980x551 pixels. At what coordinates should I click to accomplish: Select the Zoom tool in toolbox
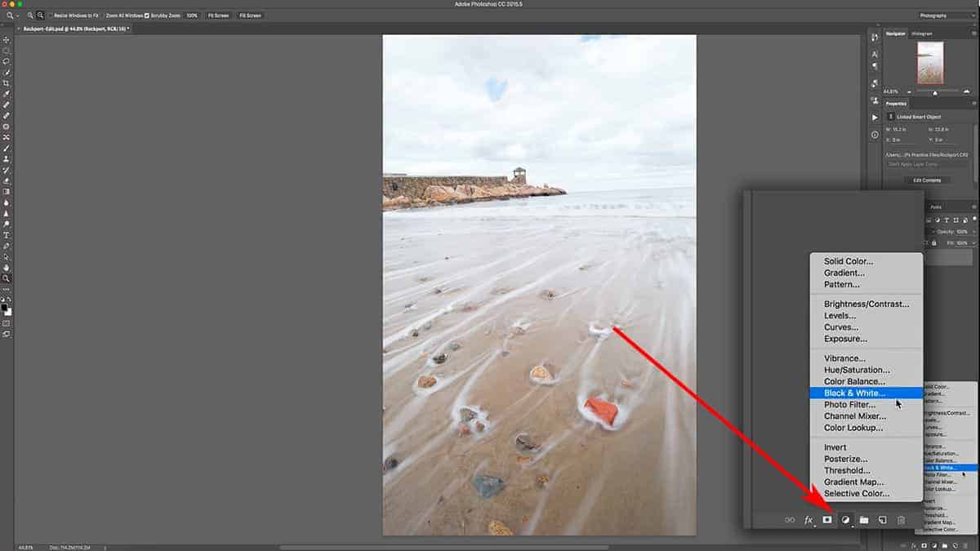[x=7, y=278]
